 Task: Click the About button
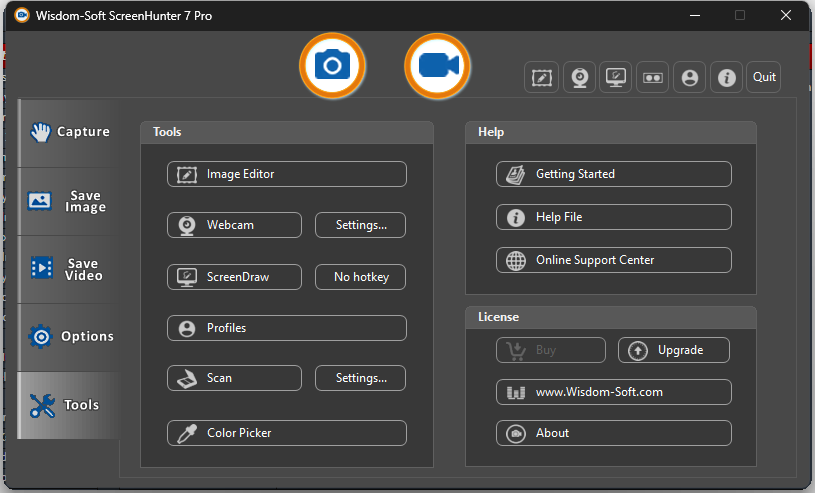point(614,433)
